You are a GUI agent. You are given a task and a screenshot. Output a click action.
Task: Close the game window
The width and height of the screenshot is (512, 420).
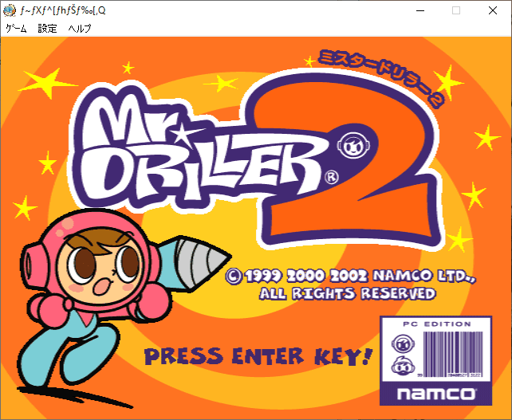[493, 10]
